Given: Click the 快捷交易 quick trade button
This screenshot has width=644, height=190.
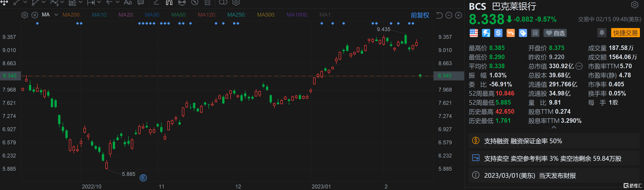Looking at the screenshot, I should [x=625, y=33].
